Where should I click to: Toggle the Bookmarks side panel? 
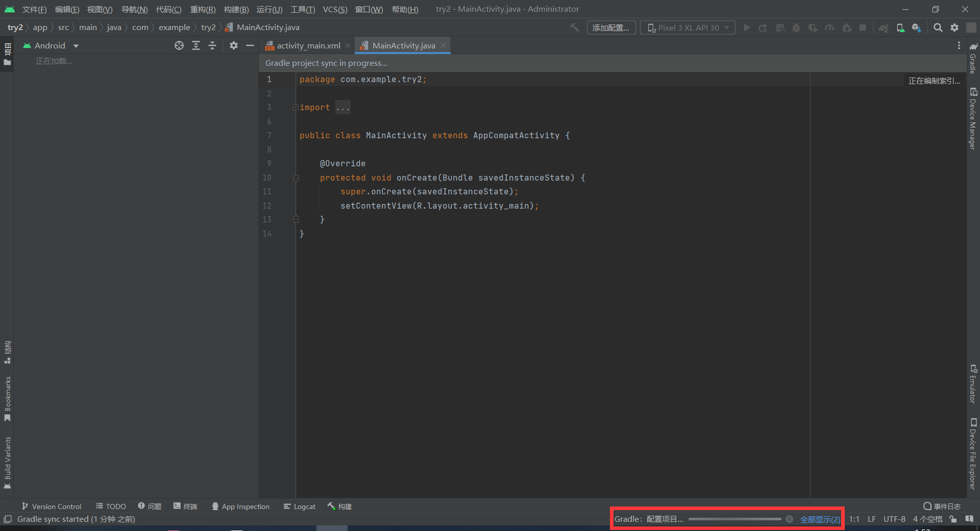(x=8, y=399)
